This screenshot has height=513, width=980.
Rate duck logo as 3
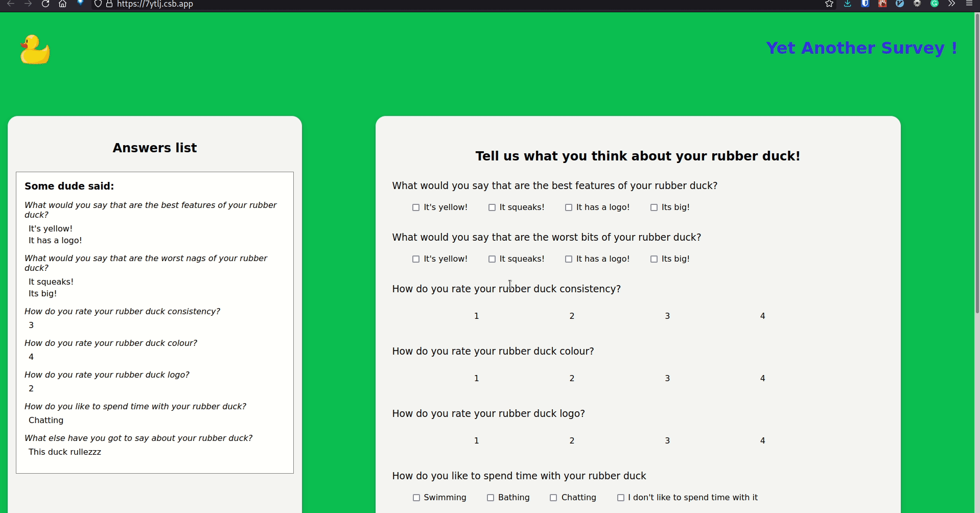pos(667,441)
